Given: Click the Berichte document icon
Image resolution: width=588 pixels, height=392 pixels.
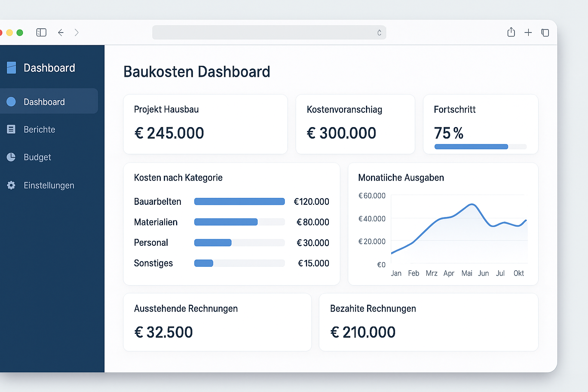Looking at the screenshot, I should coord(11,129).
